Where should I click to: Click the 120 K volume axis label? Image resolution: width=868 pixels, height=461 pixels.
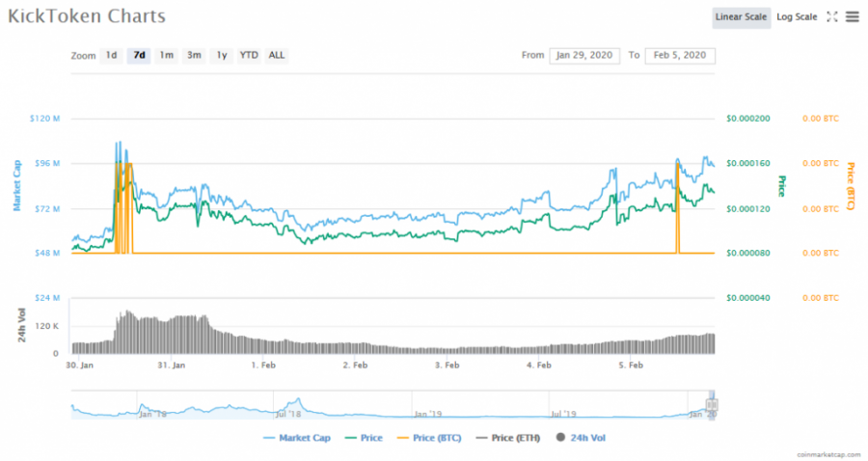pyautogui.click(x=47, y=327)
